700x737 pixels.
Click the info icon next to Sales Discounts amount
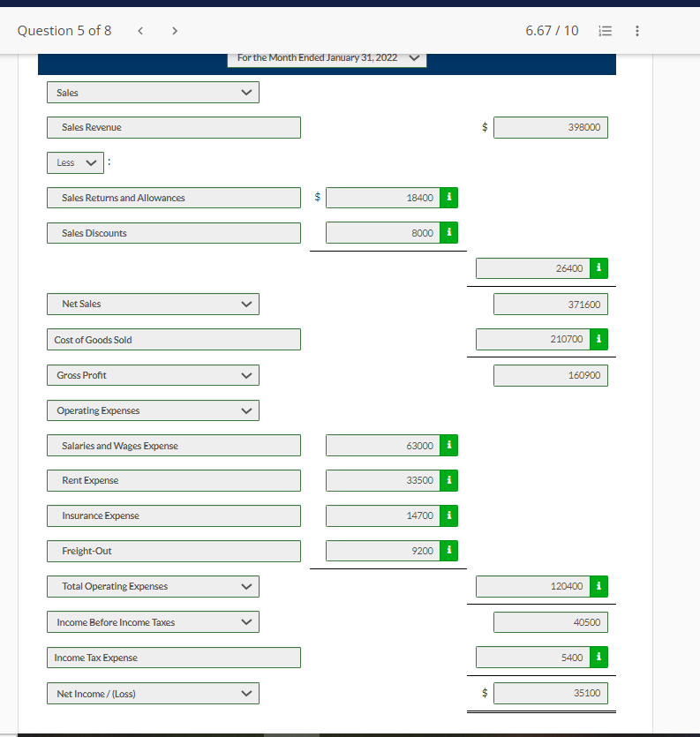click(449, 232)
